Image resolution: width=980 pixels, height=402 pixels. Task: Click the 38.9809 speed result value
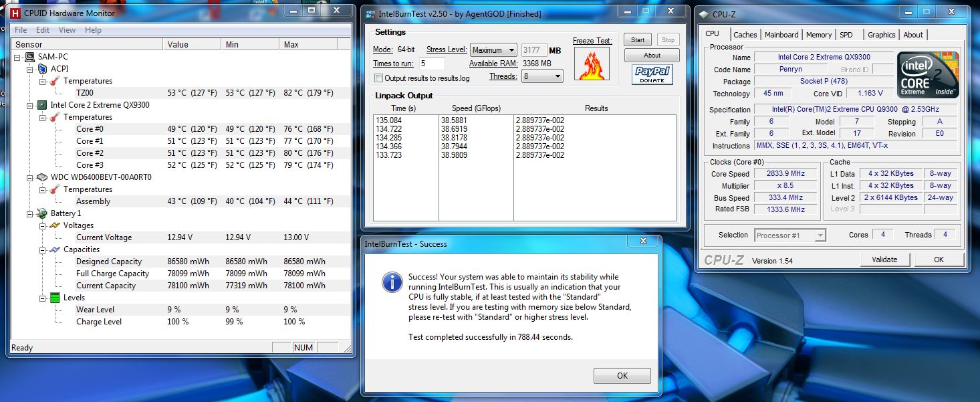point(455,155)
